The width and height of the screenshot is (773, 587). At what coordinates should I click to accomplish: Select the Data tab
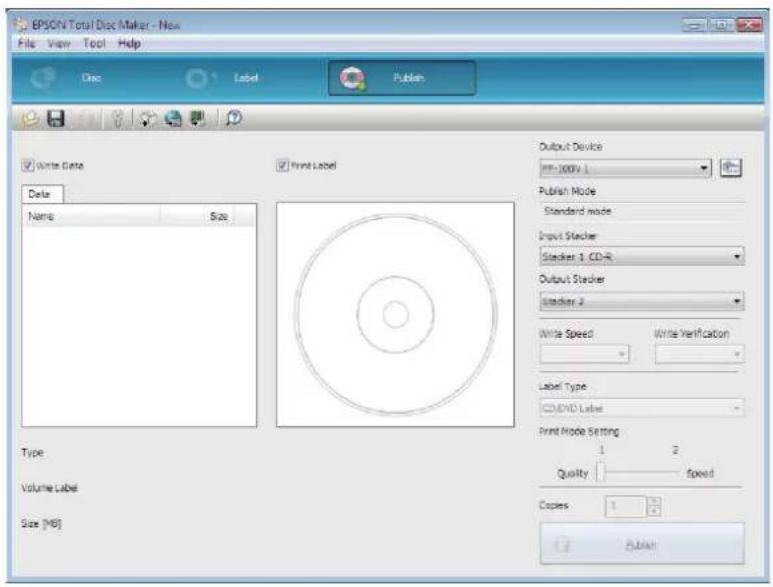(x=42, y=194)
